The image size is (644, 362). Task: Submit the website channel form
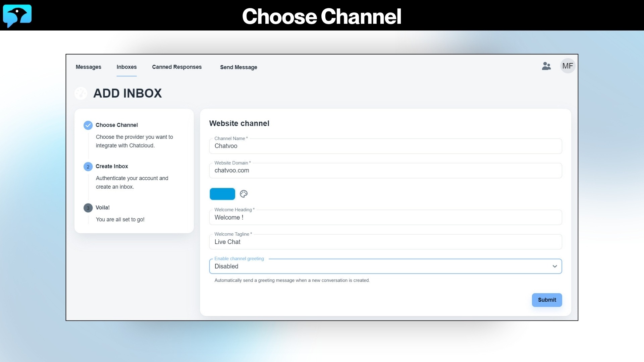pos(547,300)
